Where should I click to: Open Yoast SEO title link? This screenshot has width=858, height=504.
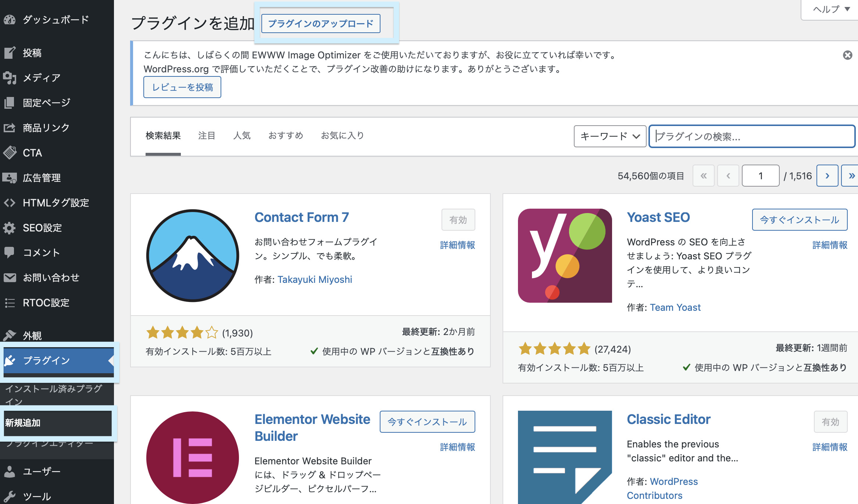coord(658,217)
